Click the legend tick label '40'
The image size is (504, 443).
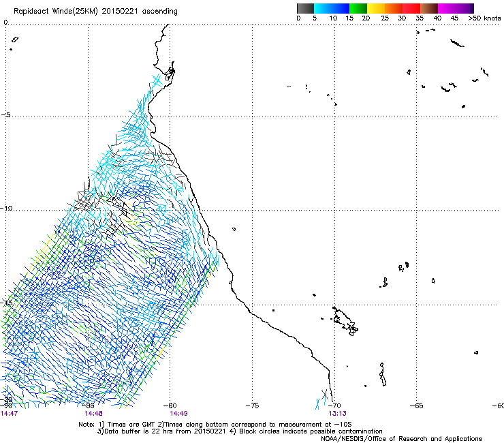pyautogui.click(x=437, y=18)
